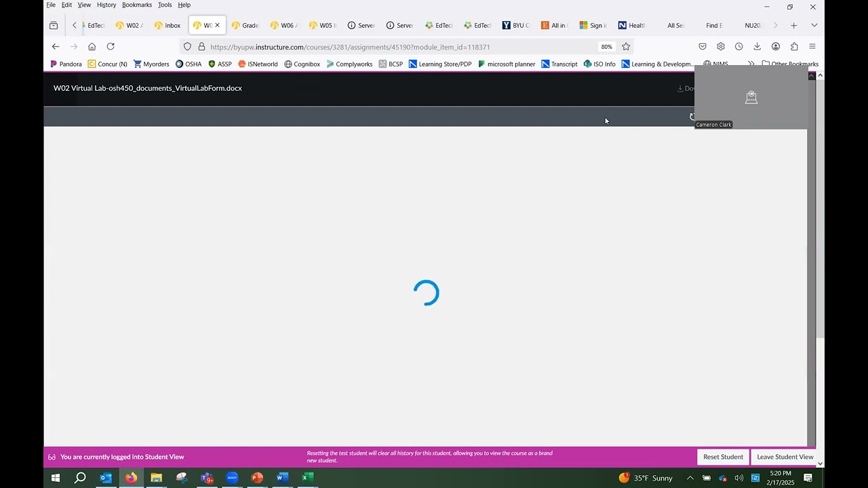The image size is (868, 488).
Task: Open the Complyworks bookmark
Action: coord(349,64)
